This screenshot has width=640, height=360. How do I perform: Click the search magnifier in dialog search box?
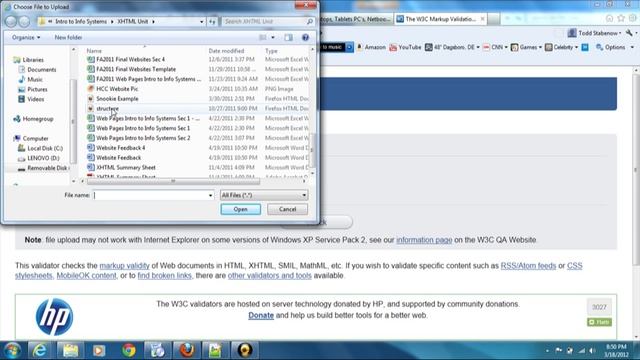309,22
